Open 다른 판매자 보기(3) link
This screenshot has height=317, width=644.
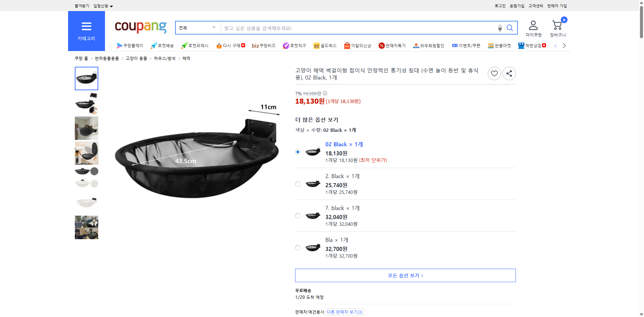[344, 312]
